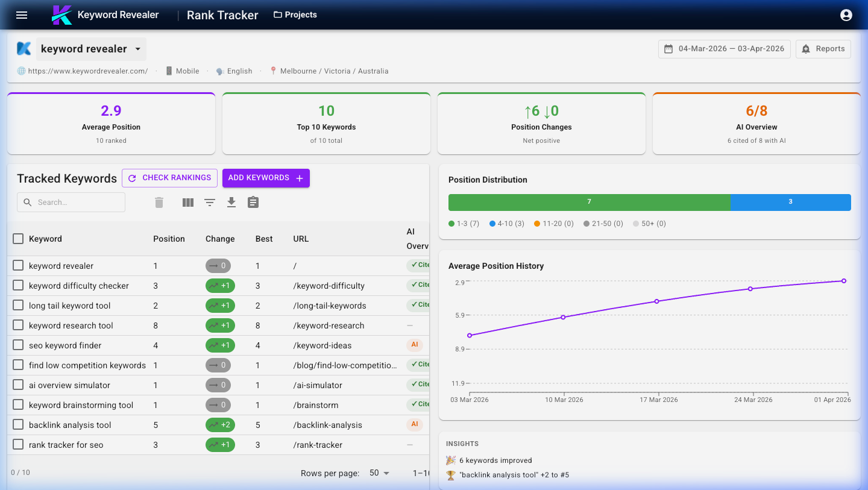This screenshot has width=868, height=490.
Task: Check the backlink analysis tool checkbox
Action: pyautogui.click(x=18, y=424)
